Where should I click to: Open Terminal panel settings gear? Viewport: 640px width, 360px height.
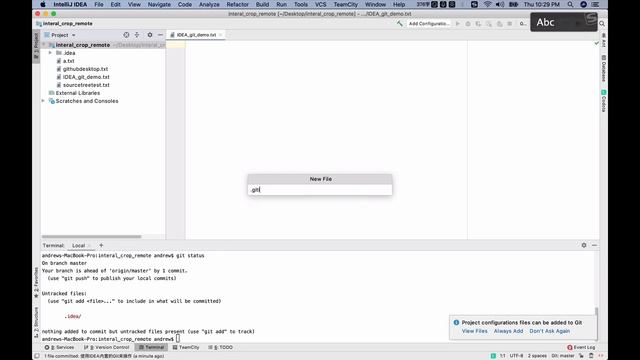(584, 245)
